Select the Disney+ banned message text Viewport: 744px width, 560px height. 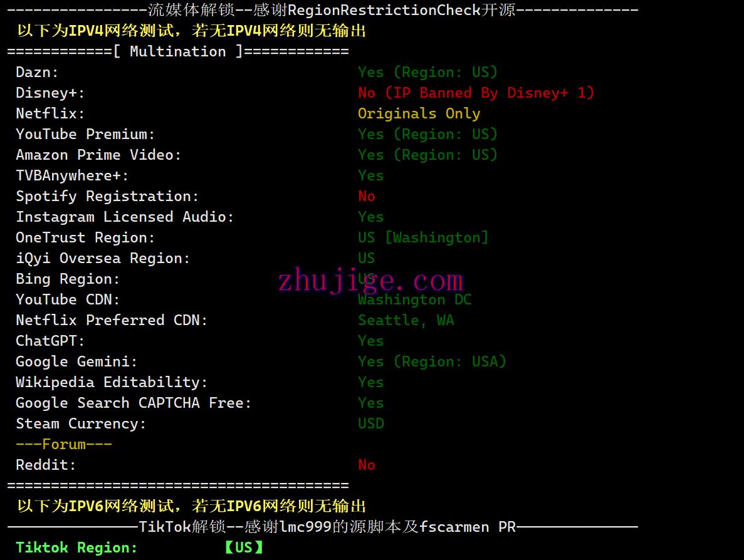[x=476, y=93]
